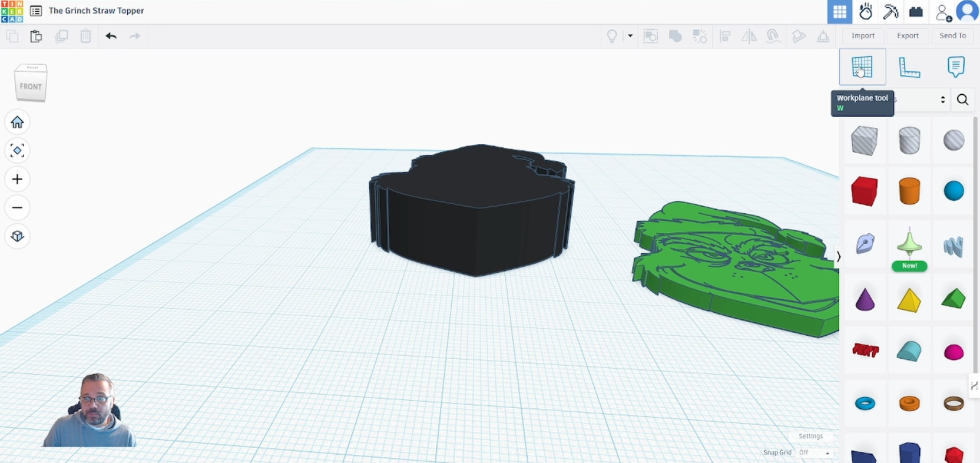Toggle perspective/orthographic view cube icon
The width and height of the screenshot is (980, 463).
(17, 236)
